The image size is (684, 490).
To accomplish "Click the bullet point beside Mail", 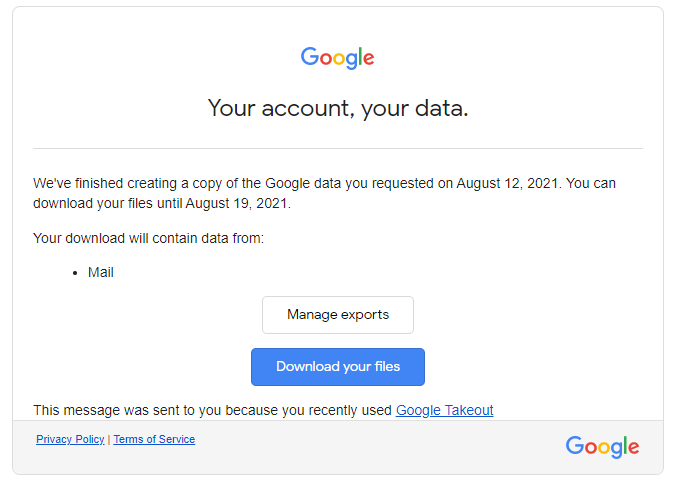I will pyautogui.click(x=76, y=273).
